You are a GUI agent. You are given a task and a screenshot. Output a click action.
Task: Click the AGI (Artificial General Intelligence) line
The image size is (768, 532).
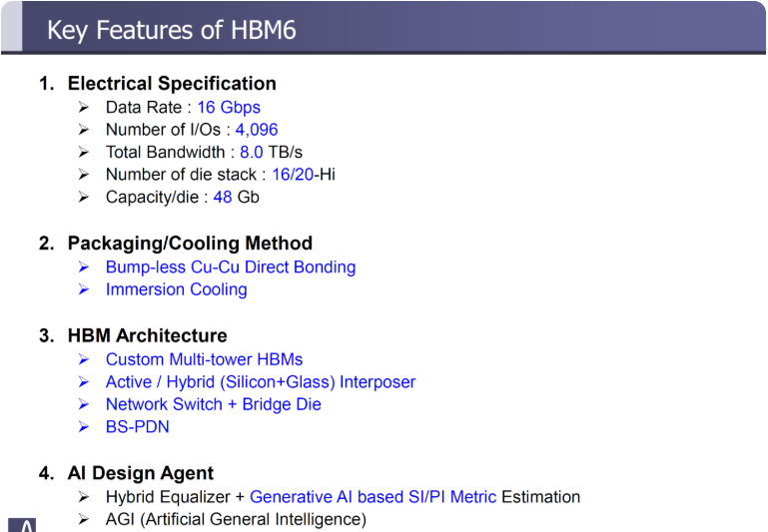pos(236,519)
